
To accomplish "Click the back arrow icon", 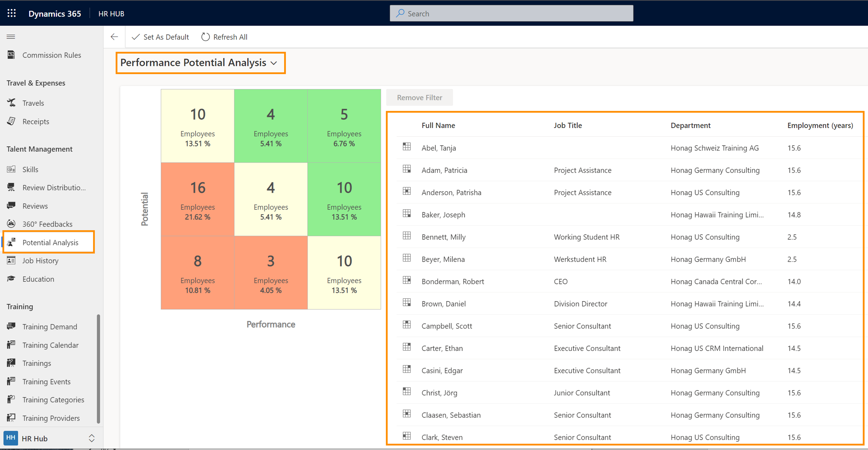I will tap(114, 37).
